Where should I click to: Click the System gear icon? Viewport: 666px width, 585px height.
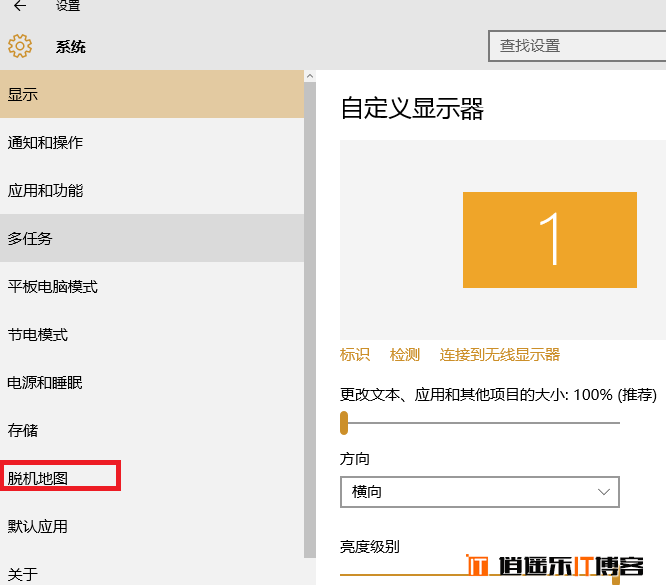pyautogui.click(x=20, y=46)
